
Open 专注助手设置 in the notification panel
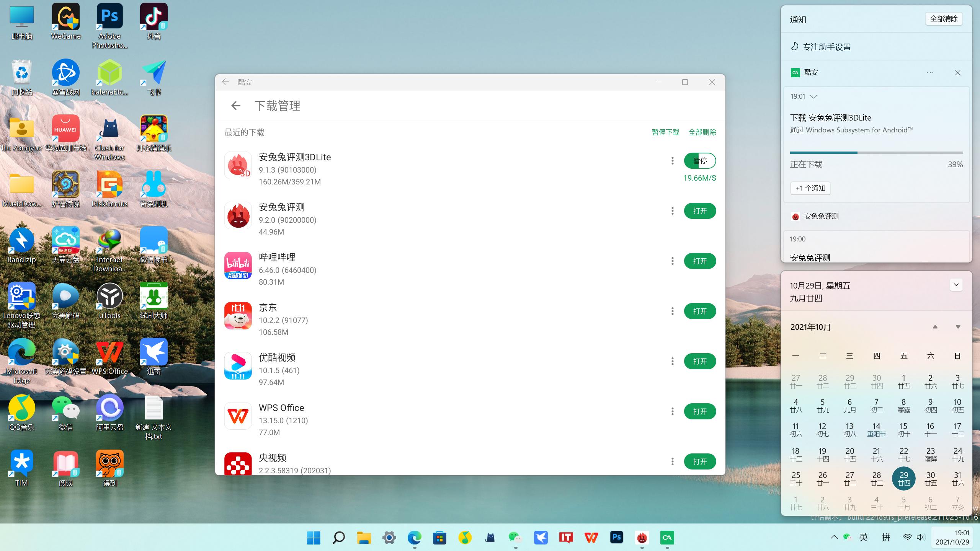pos(826,46)
